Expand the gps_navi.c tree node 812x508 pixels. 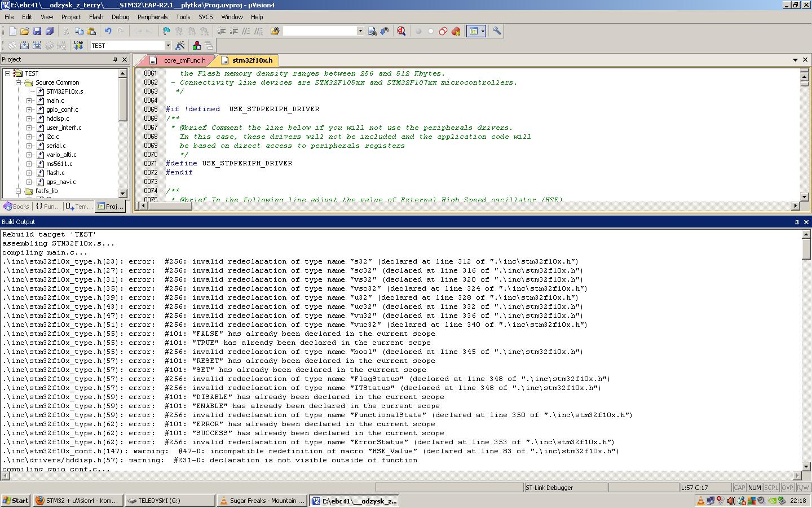click(29, 182)
